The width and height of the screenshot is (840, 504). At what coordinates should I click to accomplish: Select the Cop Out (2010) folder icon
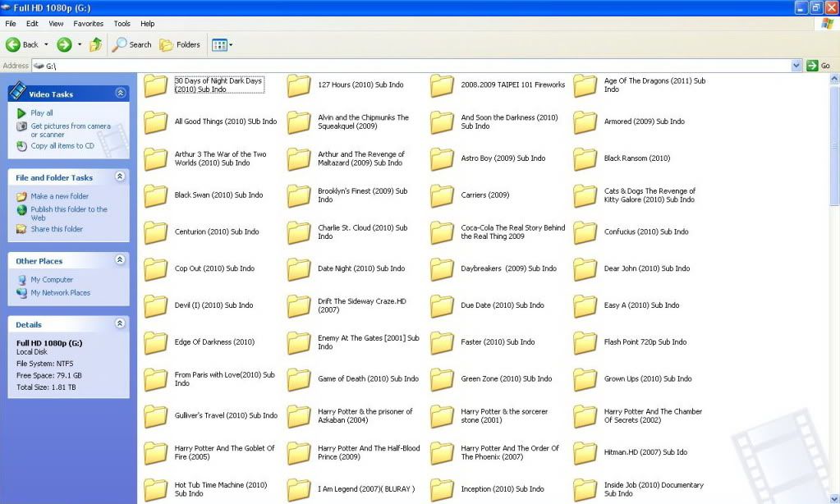pos(155,269)
